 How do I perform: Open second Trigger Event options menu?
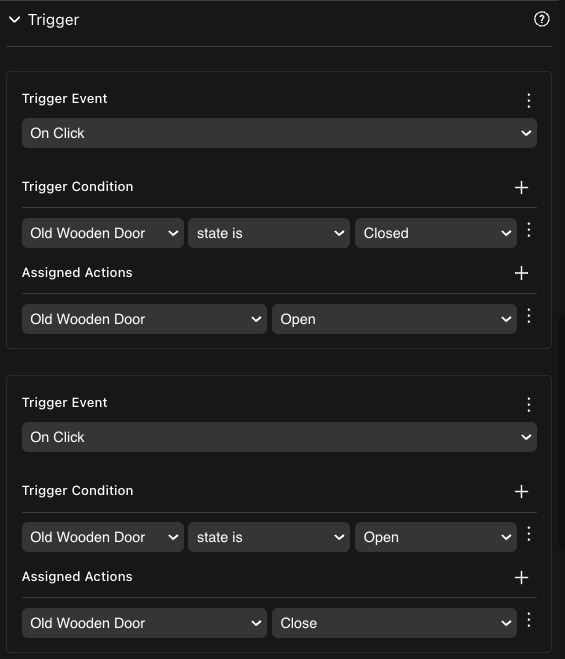tap(528, 405)
